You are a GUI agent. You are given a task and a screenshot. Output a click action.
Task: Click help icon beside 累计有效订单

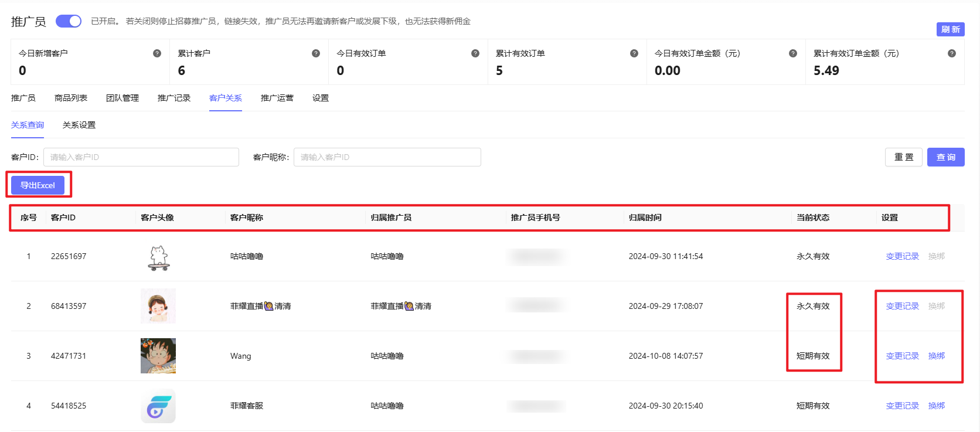coord(634,53)
